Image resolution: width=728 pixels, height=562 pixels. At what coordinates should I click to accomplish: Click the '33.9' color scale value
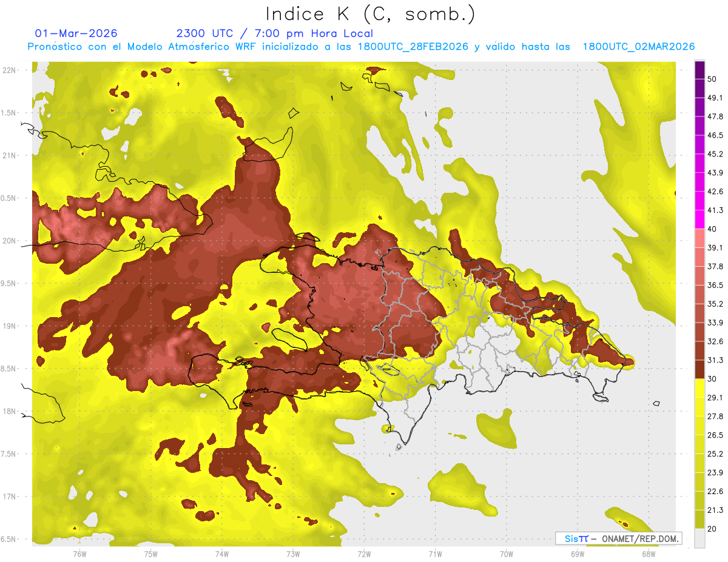pyautogui.click(x=715, y=323)
